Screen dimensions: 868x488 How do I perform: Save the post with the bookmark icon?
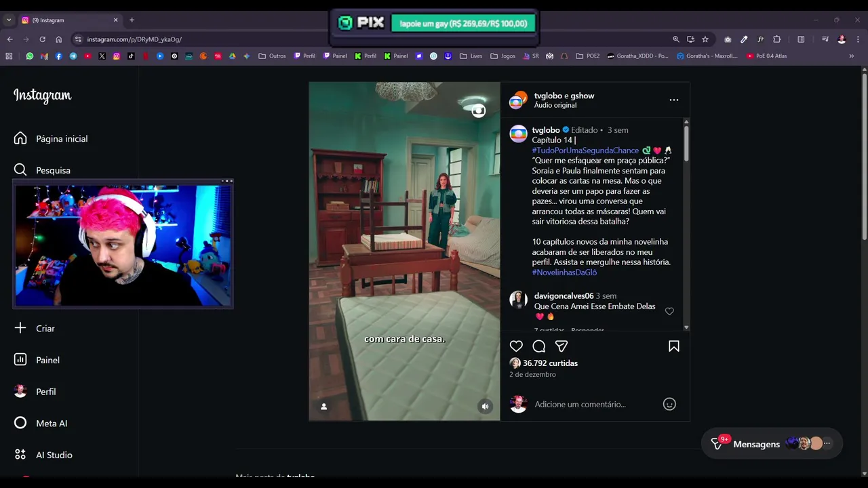674,346
